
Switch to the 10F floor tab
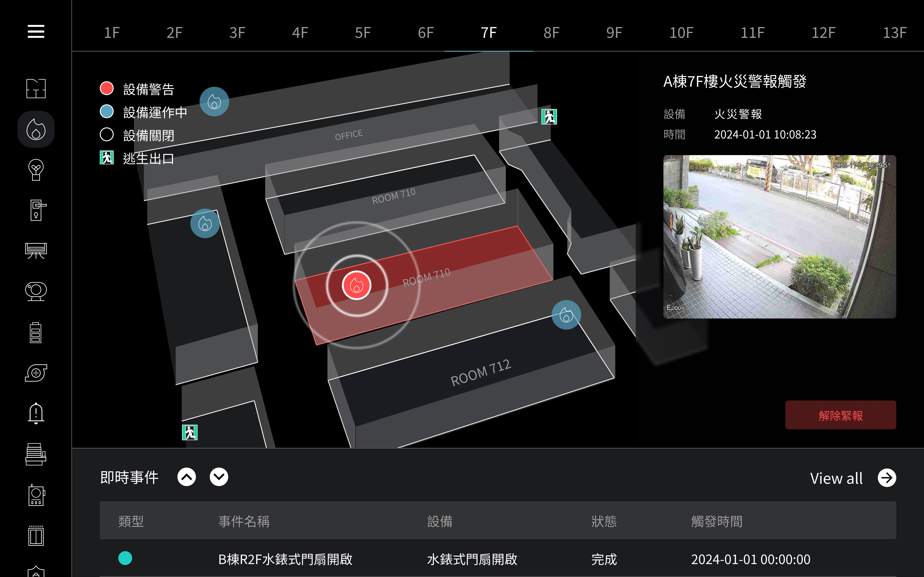[x=681, y=33]
